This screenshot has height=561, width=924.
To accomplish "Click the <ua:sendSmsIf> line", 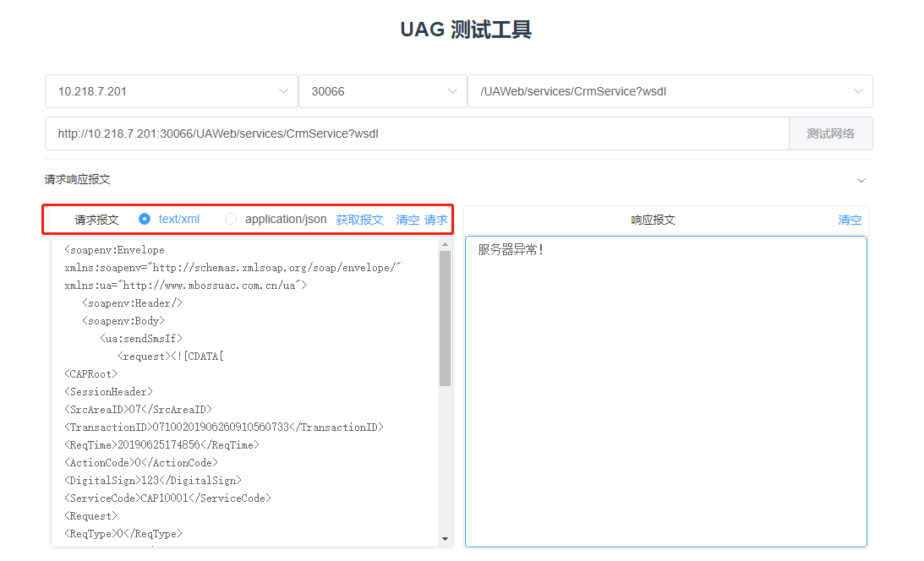I will click(x=141, y=338).
